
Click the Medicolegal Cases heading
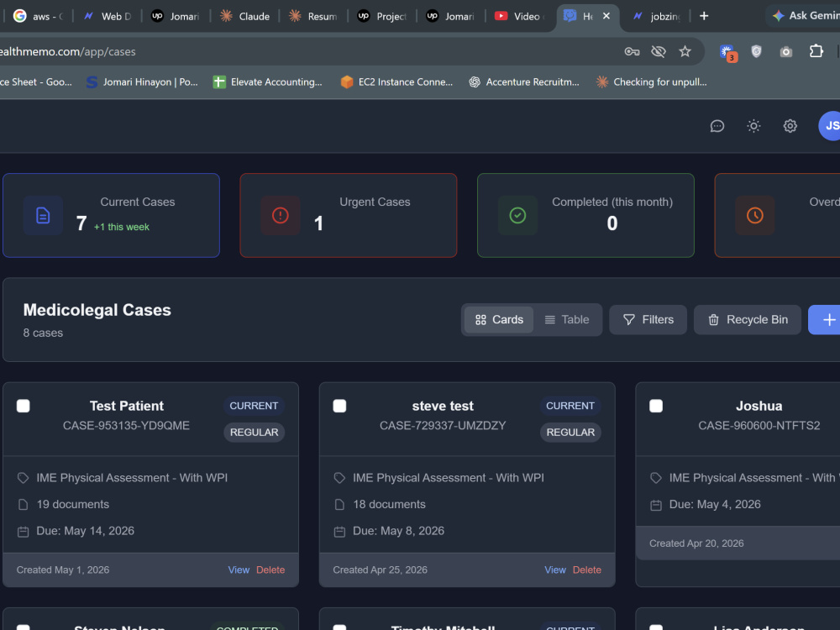(x=97, y=310)
